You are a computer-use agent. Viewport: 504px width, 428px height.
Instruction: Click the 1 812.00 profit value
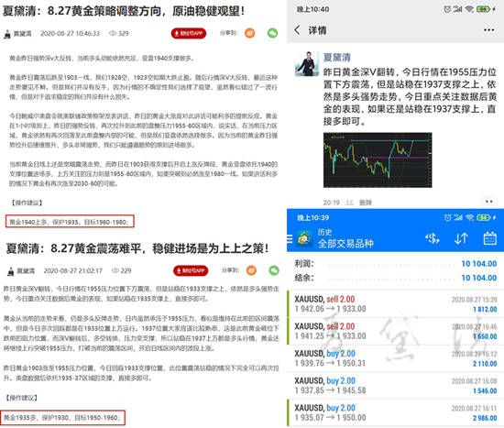click(485, 310)
